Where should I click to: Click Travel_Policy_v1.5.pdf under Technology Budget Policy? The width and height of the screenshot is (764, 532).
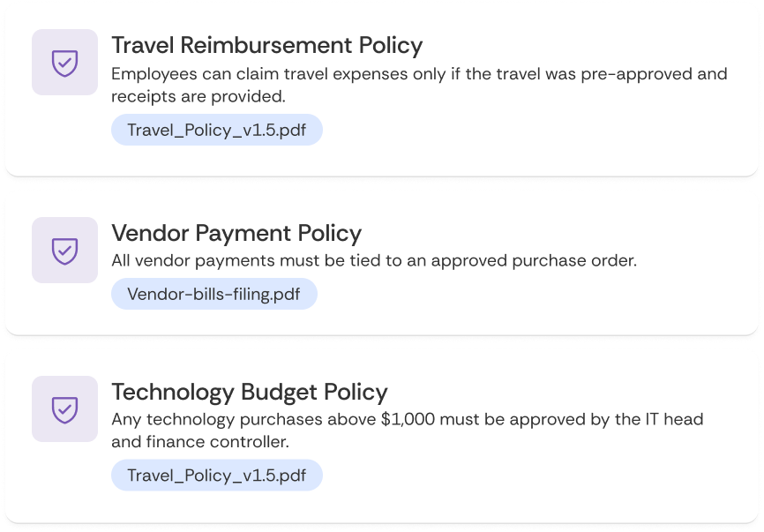[216, 475]
